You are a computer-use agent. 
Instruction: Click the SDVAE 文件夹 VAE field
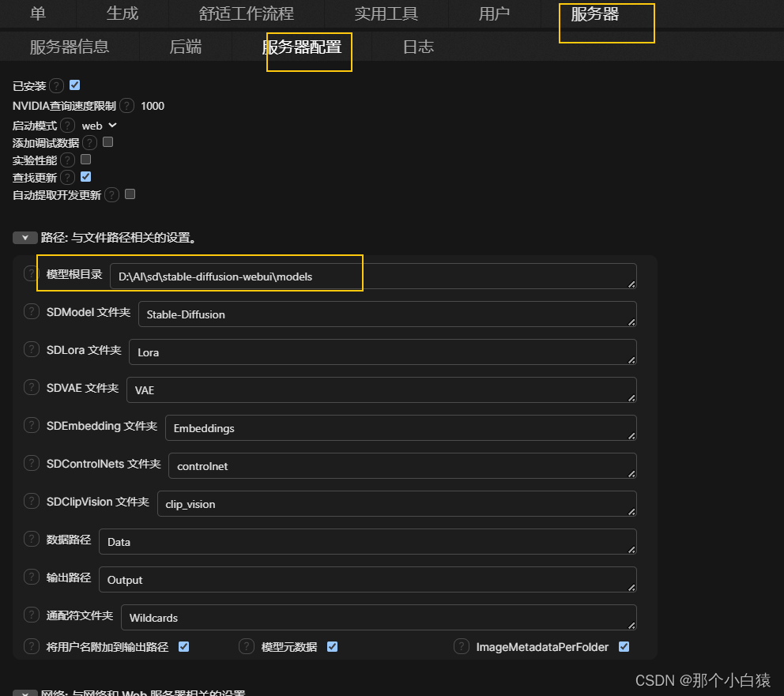(x=382, y=390)
